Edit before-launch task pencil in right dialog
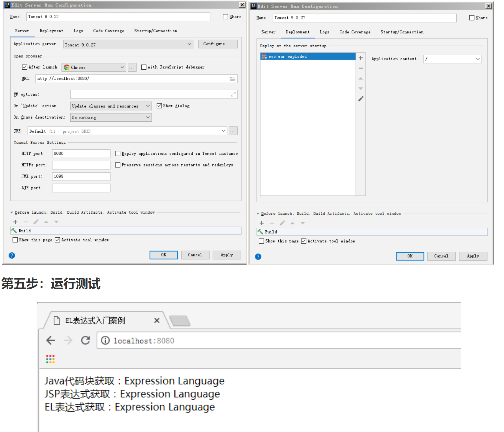The width and height of the screenshot is (504, 432). (x=282, y=223)
